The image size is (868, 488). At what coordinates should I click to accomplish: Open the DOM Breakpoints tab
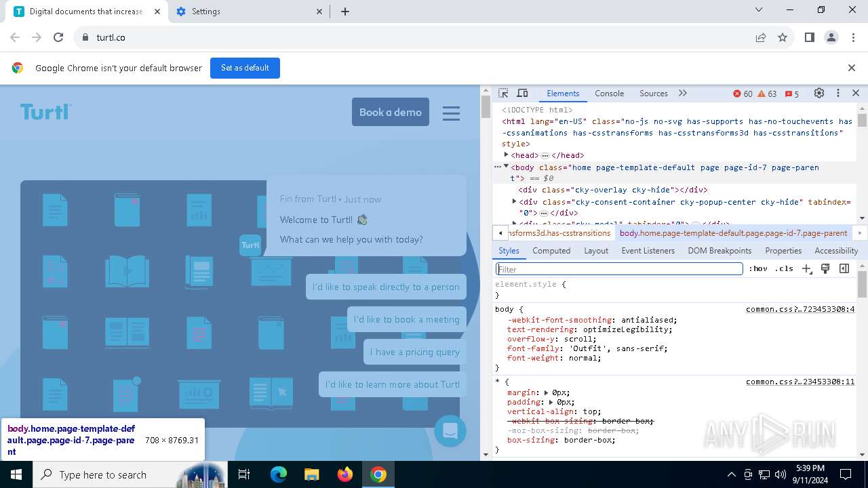coord(719,251)
